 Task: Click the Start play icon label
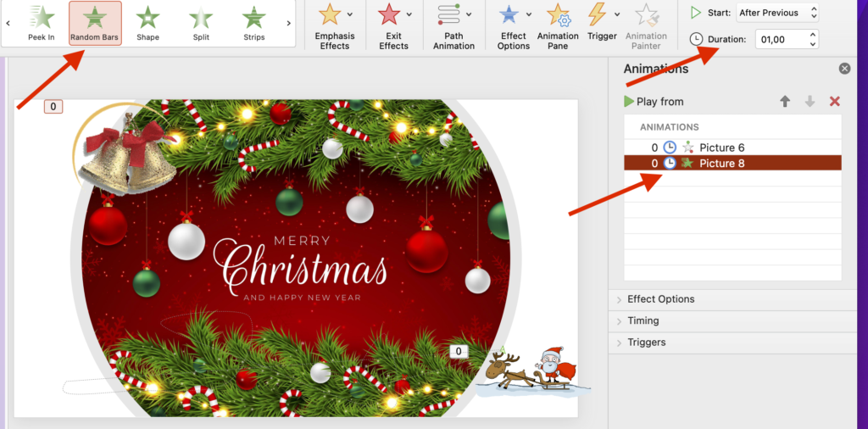(x=695, y=12)
